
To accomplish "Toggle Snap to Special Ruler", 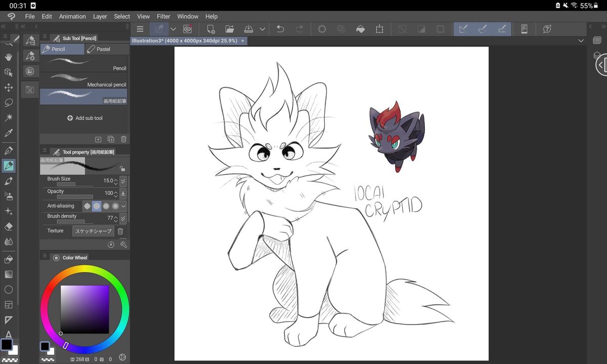I will [x=483, y=29].
